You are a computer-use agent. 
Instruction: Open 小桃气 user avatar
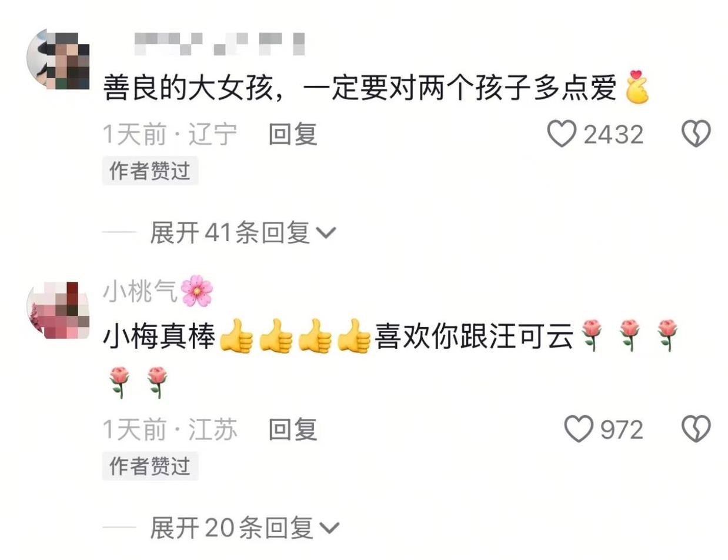(x=58, y=312)
